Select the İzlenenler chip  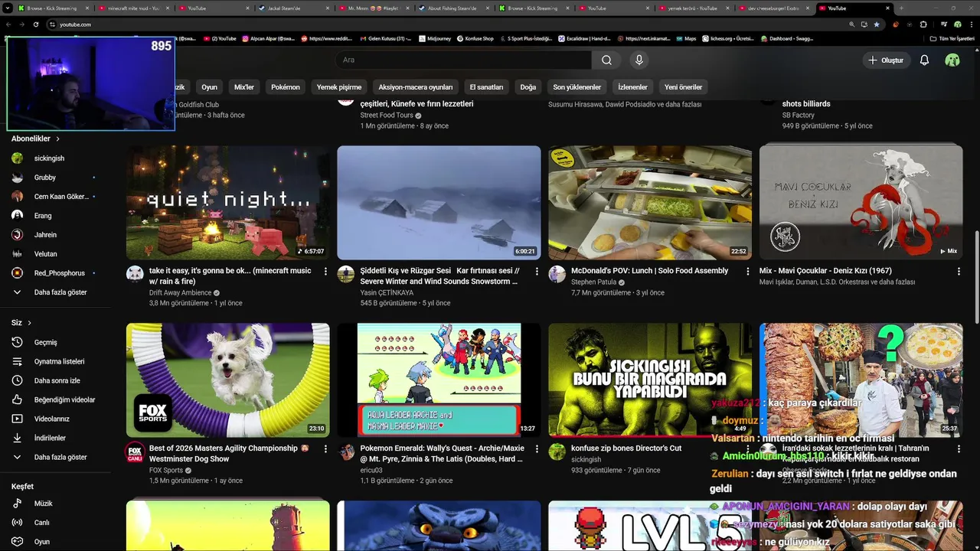click(x=632, y=87)
